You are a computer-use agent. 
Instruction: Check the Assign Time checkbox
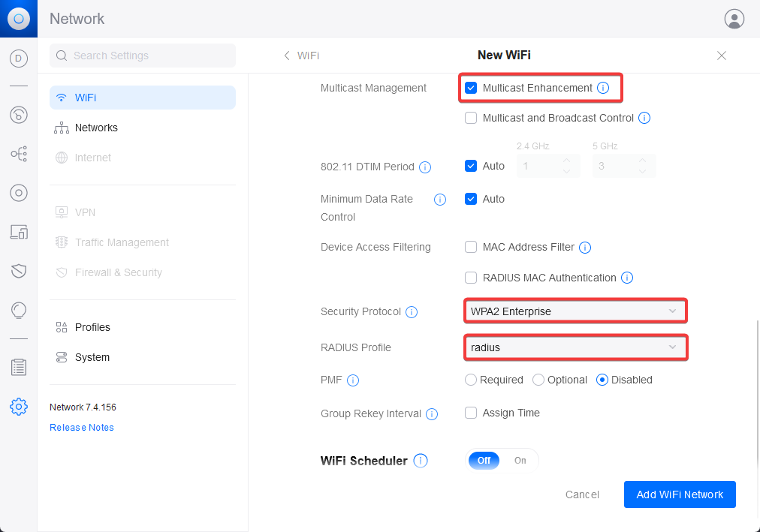pyautogui.click(x=471, y=413)
